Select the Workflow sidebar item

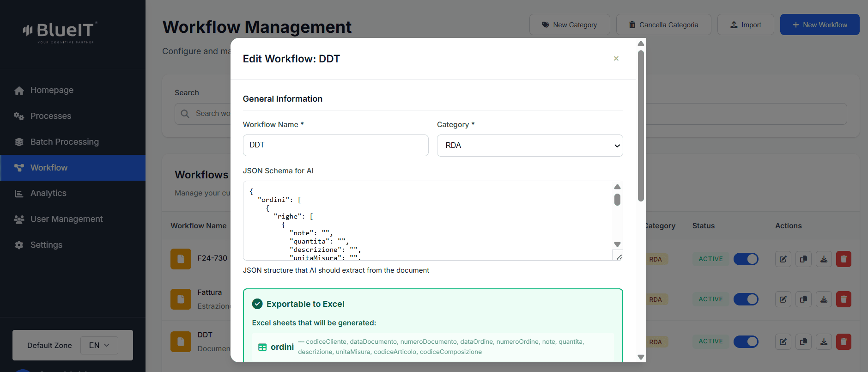point(73,168)
